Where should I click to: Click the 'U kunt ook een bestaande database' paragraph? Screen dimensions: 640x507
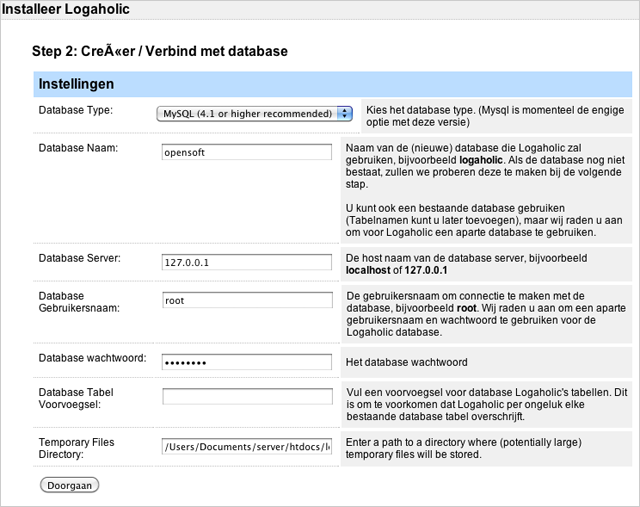(x=484, y=220)
